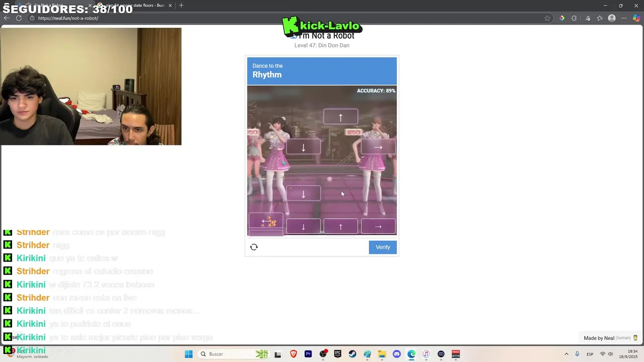This screenshot has height=362, width=644.
Task: Click the microphone icon in the system tray
Action: (577, 354)
